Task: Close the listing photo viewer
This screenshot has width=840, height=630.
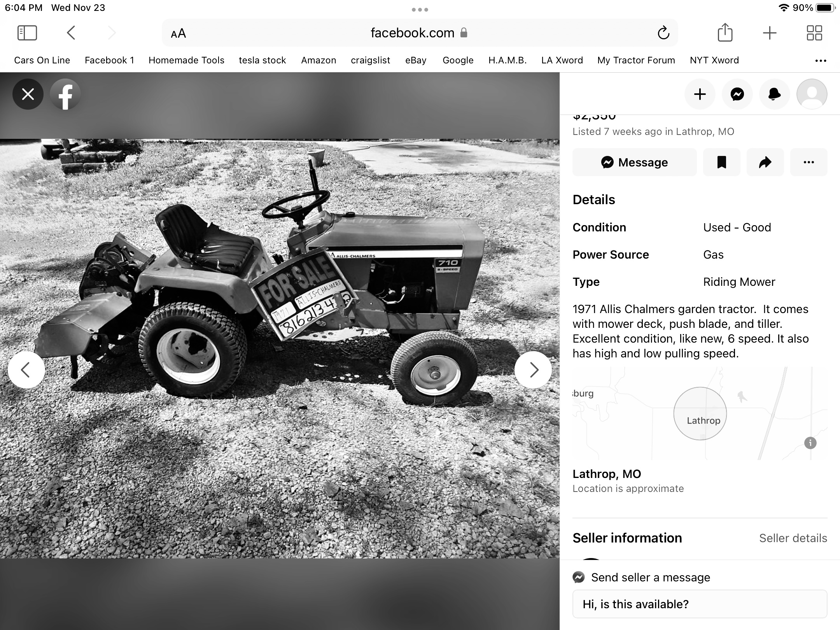Action: pyautogui.click(x=28, y=94)
